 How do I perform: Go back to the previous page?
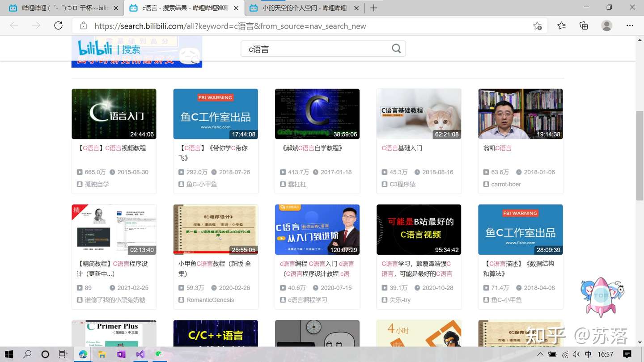[14, 26]
